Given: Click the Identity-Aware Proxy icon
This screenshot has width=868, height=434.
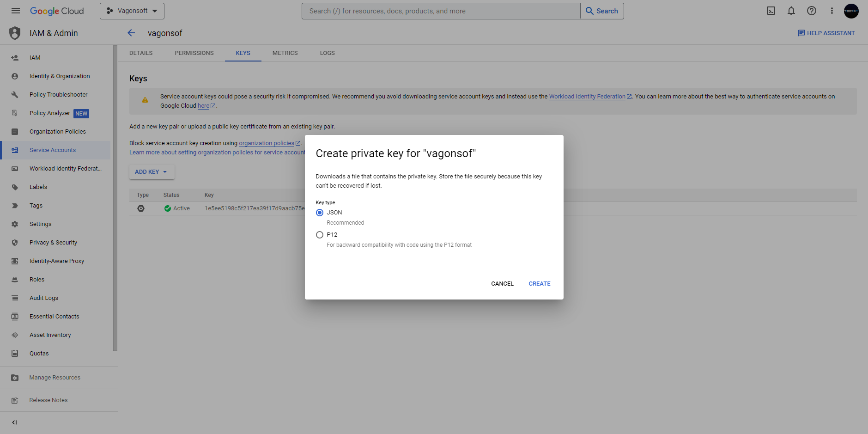Looking at the screenshot, I should tap(15, 261).
